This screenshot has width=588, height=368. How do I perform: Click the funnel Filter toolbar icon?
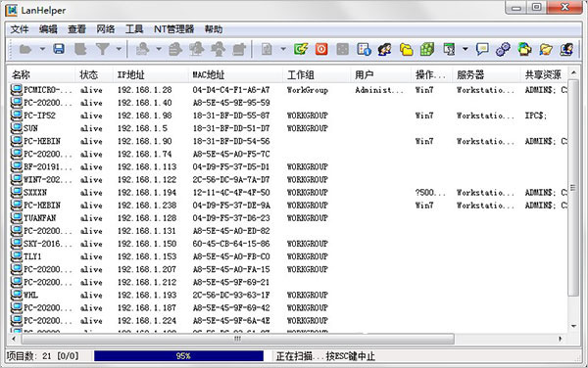(x=102, y=49)
